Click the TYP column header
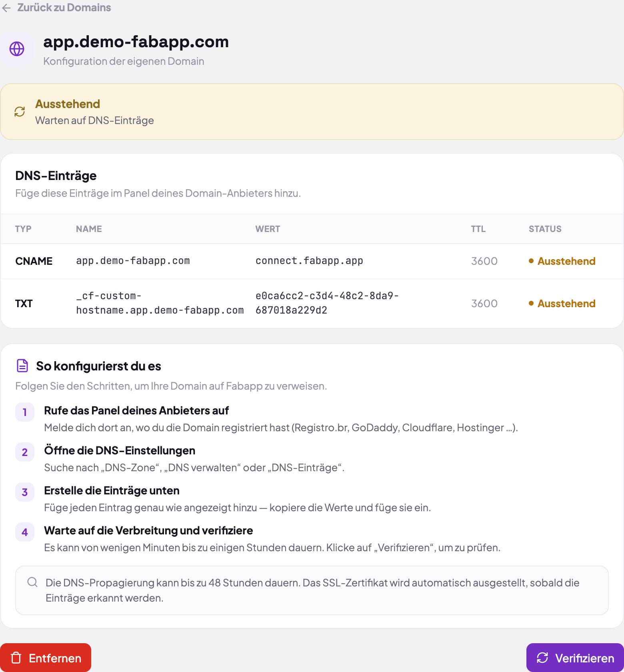Viewport: 624px width, 672px height. (x=23, y=229)
